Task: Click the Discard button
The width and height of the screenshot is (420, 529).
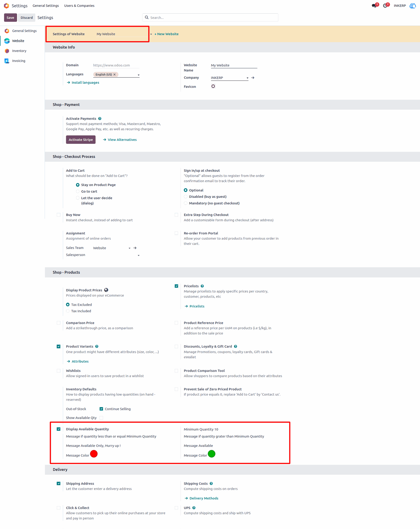Action: coord(27,17)
